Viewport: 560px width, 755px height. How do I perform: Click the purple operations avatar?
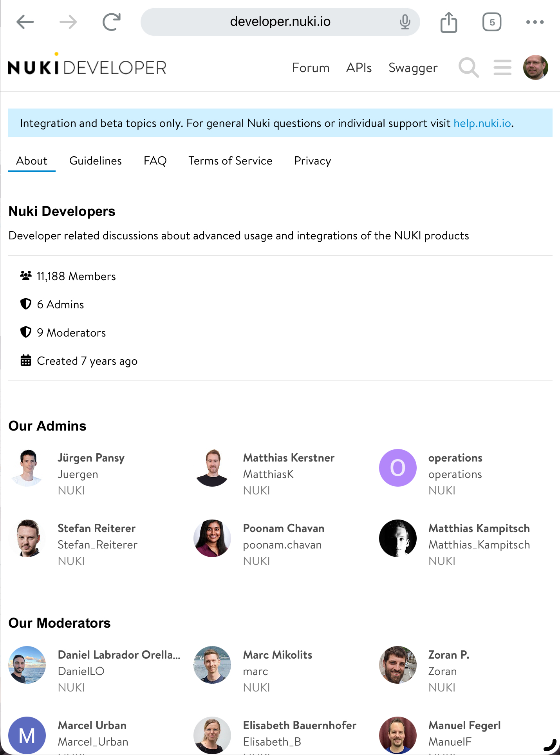(397, 468)
